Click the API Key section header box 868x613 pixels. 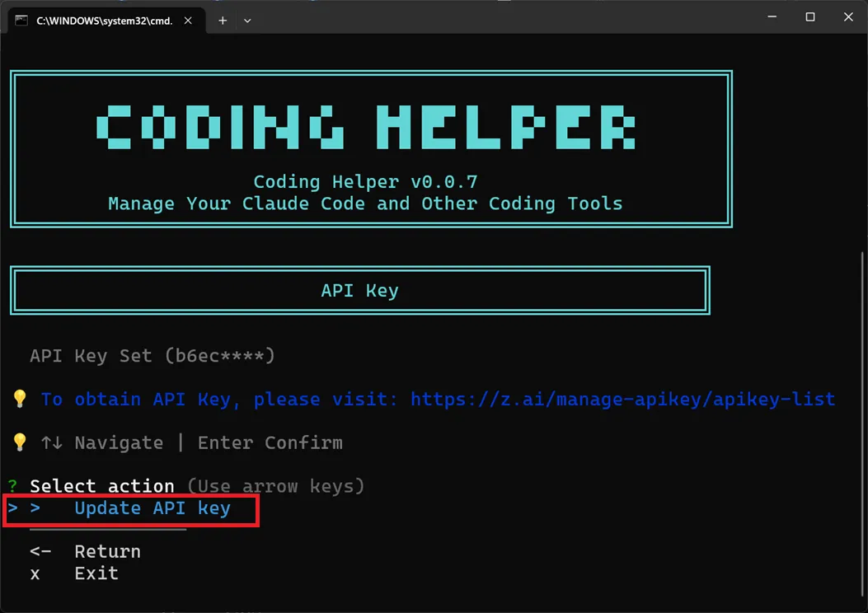point(359,290)
